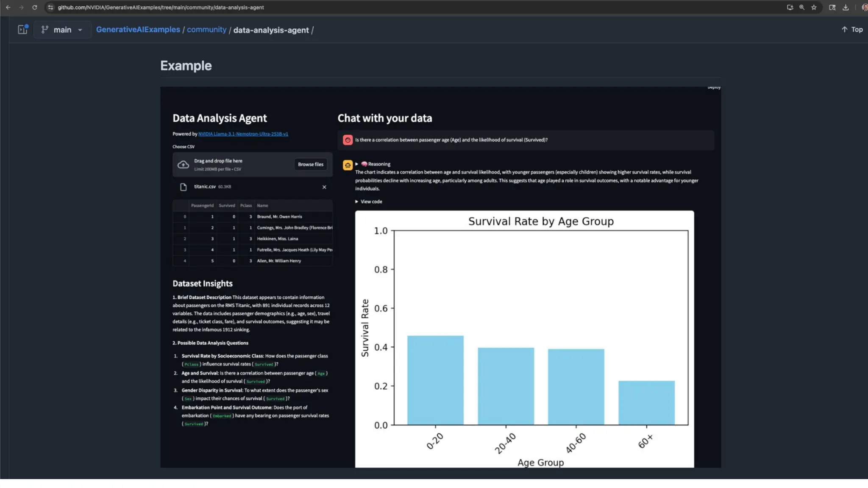Reload the browser page
The height and width of the screenshot is (488, 868).
(35, 7)
